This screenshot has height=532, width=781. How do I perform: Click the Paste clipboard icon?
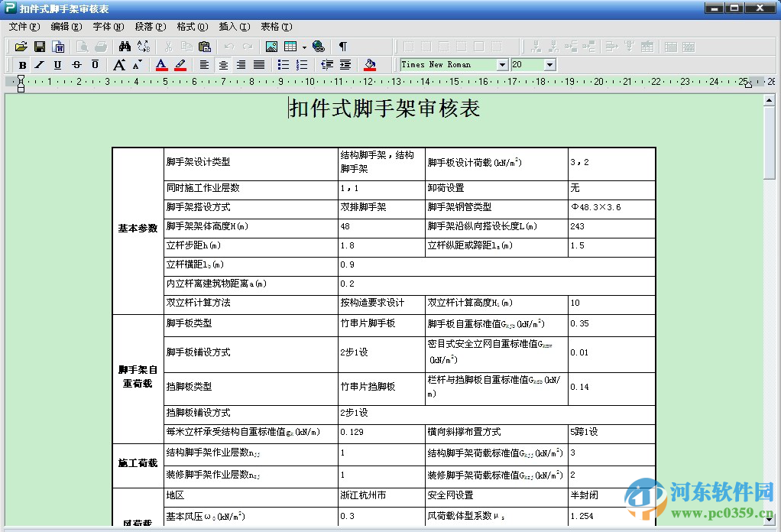pyautogui.click(x=206, y=46)
